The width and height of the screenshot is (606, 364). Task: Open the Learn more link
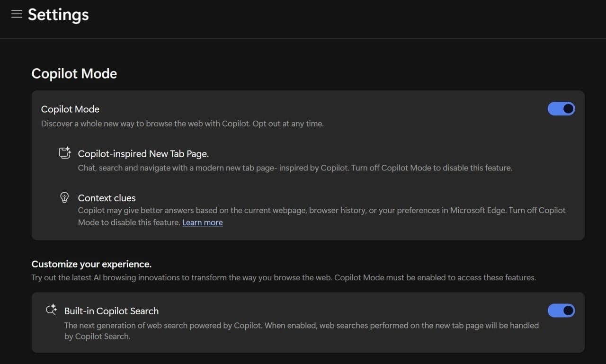202,222
